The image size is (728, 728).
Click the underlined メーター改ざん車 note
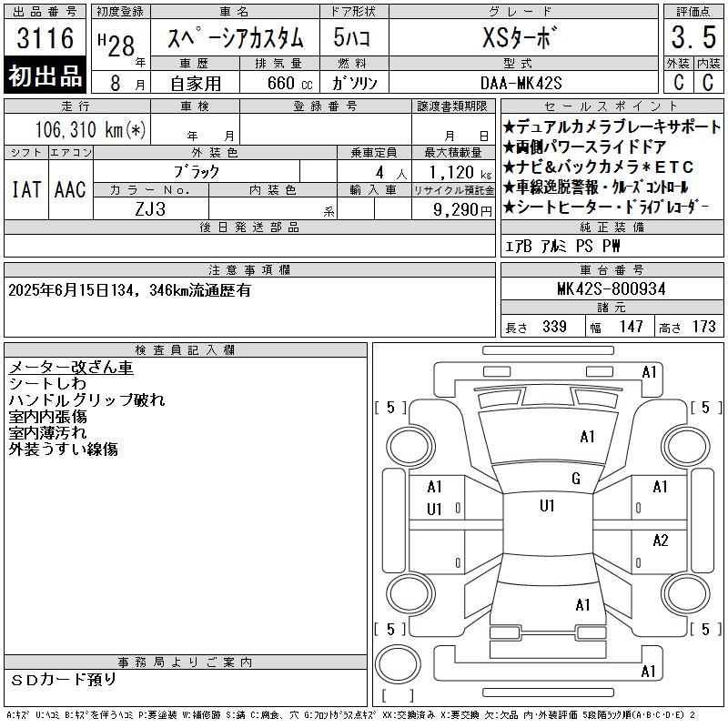(71, 368)
